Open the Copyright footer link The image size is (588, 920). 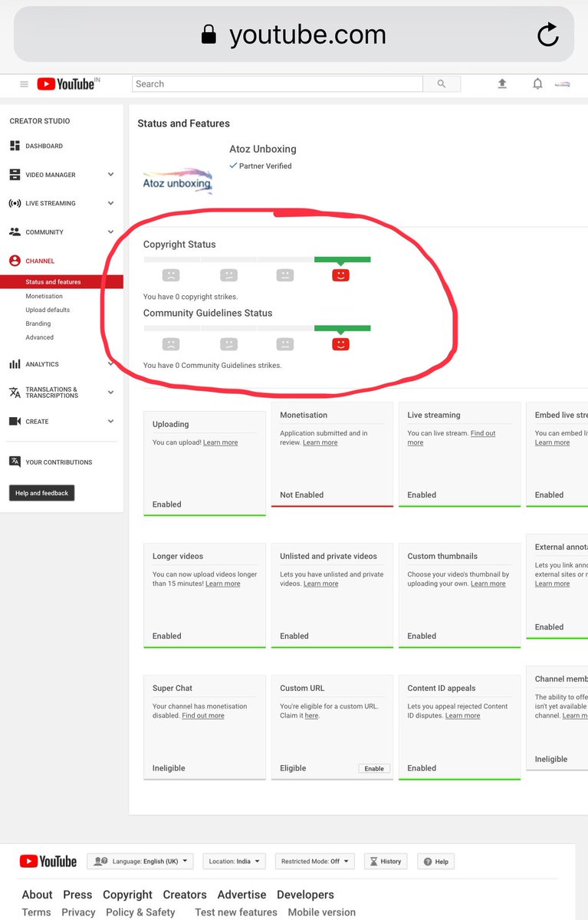pyautogui.click(x=127, y=895)
